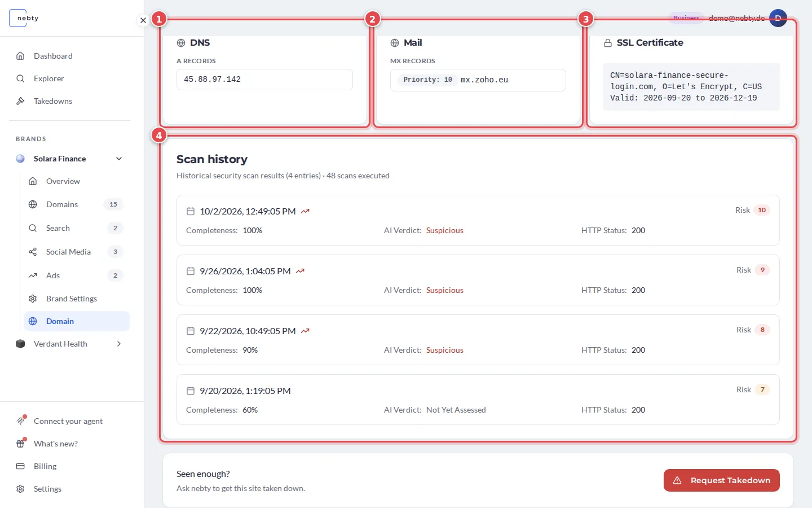Click the Social Media share icon

click(33, 252)
